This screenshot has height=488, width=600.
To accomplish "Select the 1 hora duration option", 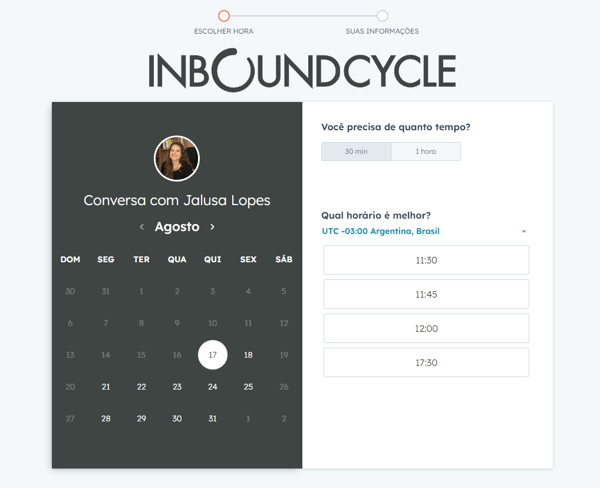I will [426, 152].
